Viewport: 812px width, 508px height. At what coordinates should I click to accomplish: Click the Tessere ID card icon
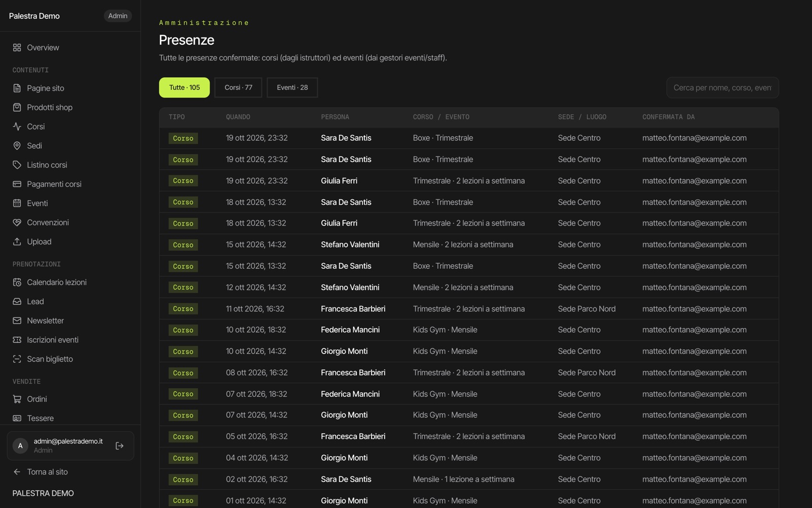17,418
